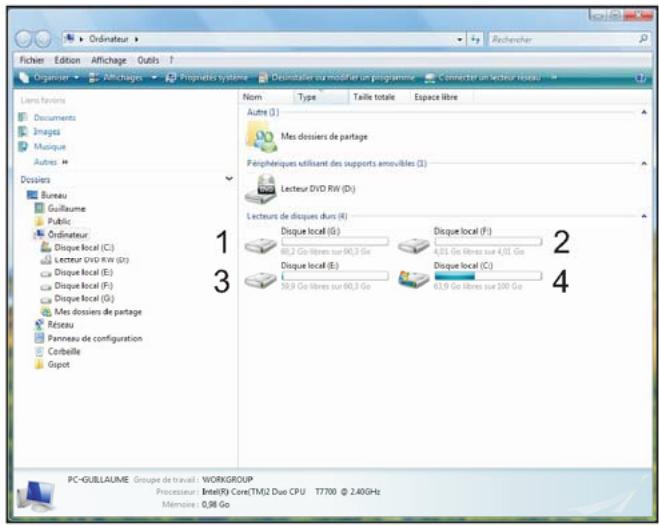Collapse the Dossiers pane chevron
Image resolution: width=659 pixels, height=526 pixels.
point(229,179)
